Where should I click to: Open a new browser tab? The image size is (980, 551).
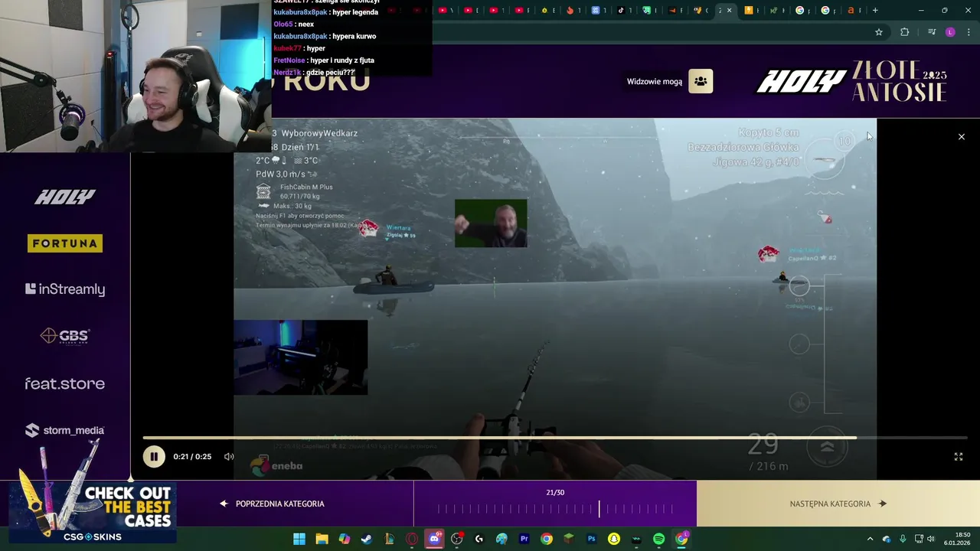coord(875,10)
